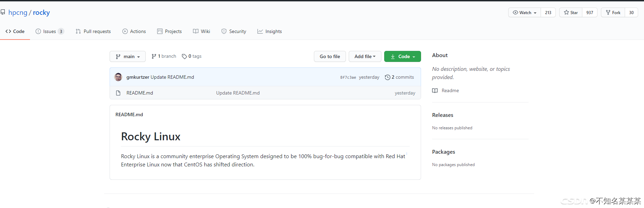This screenshot has width=644, height=208.
Task: Click the Rocky Linux heading
Action: click(x=151, y=136)
